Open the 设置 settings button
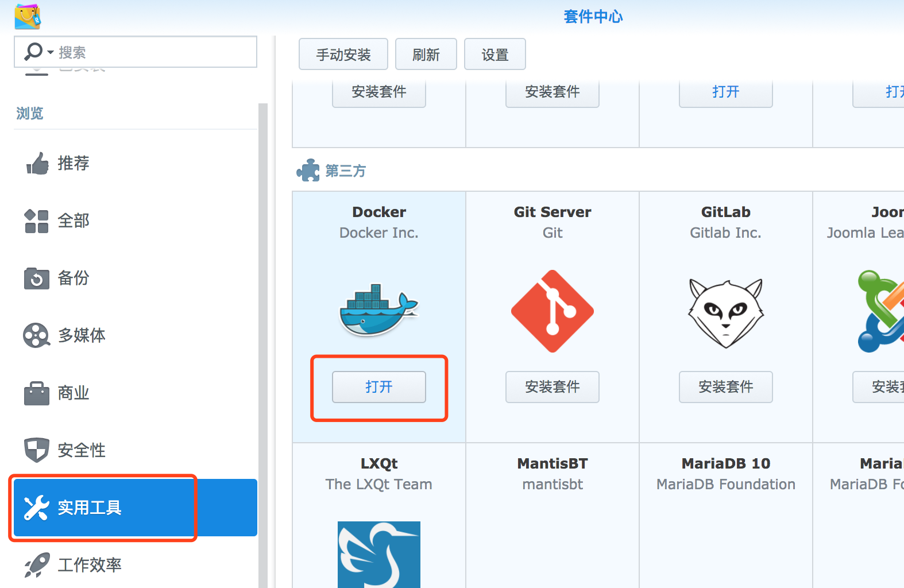The image size is (904, 588). click(x=495, y=55)
